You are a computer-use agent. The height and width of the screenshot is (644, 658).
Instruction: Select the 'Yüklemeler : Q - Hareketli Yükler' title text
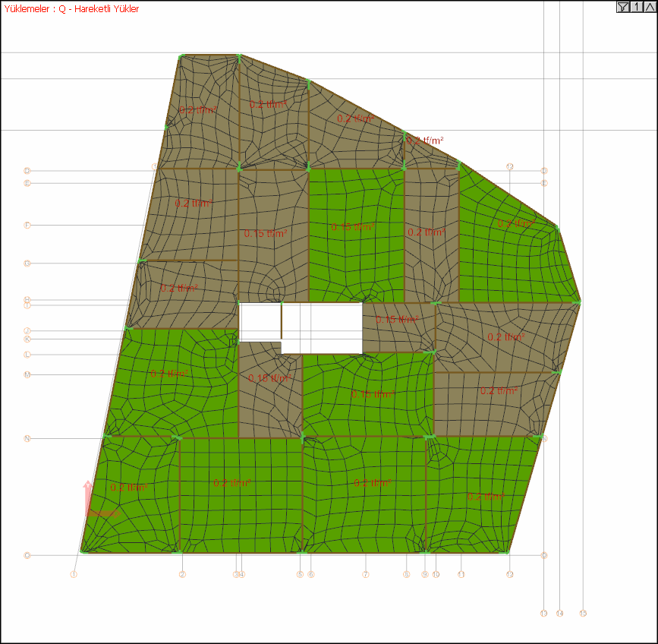[71, 9]
